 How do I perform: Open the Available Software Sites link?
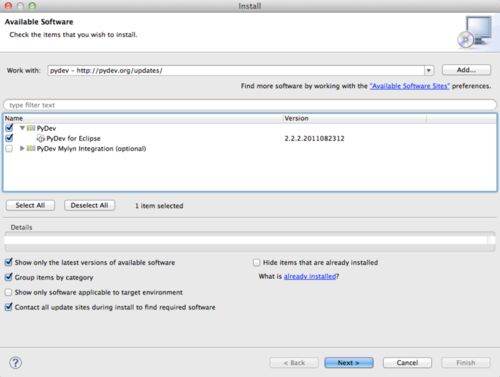tap(410, 86)
